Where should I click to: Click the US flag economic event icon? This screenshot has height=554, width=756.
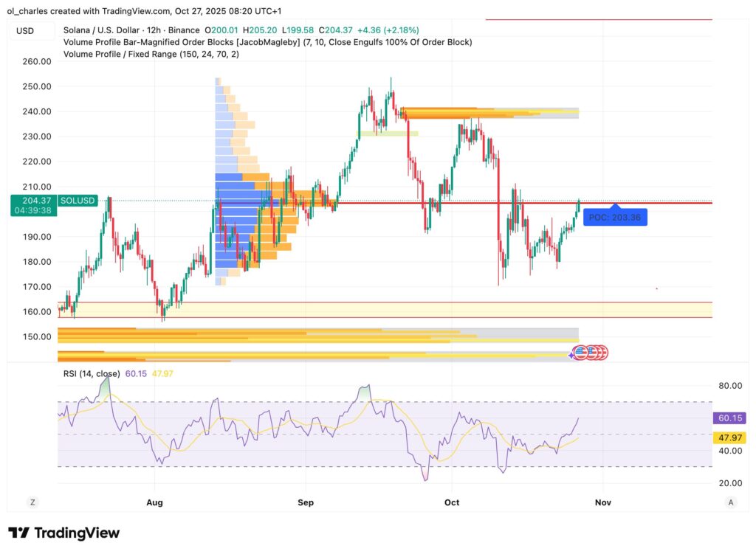pyautogui.click(x=582, y=353)
